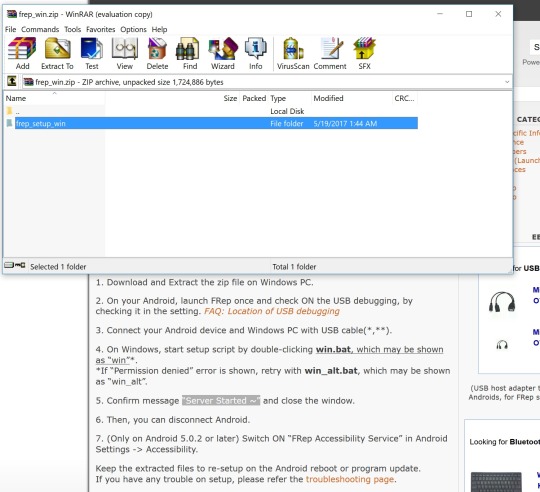Click the keyboard product thumbnail
Image resolution: width=540 pixels, height=492 pixels.
[x=496, y=482]
